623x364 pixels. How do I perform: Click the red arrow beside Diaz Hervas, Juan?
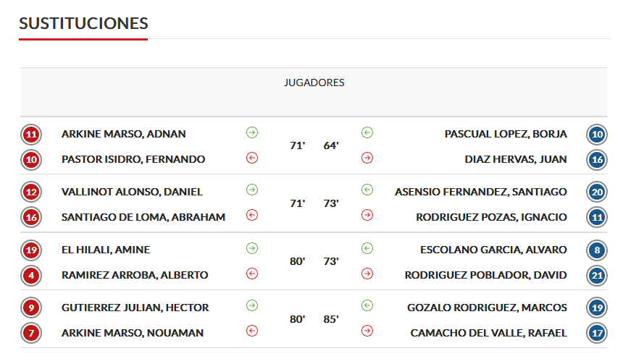click(367, 158)
